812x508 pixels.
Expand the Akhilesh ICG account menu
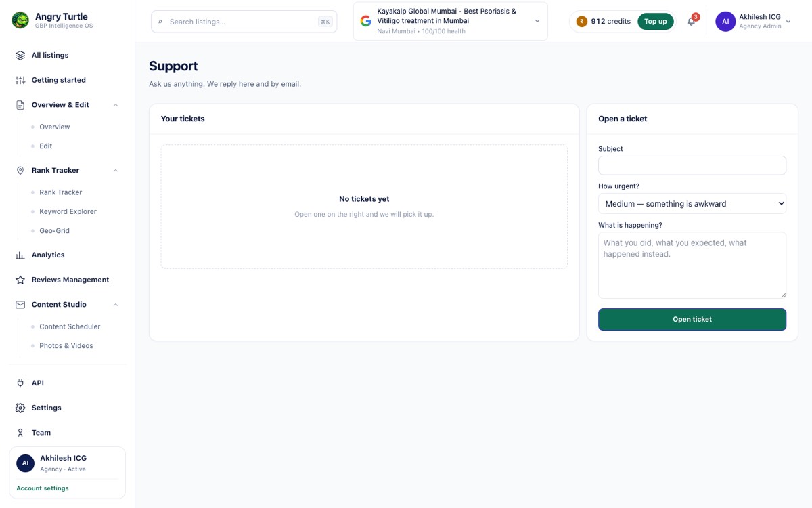tap(753, 22)
